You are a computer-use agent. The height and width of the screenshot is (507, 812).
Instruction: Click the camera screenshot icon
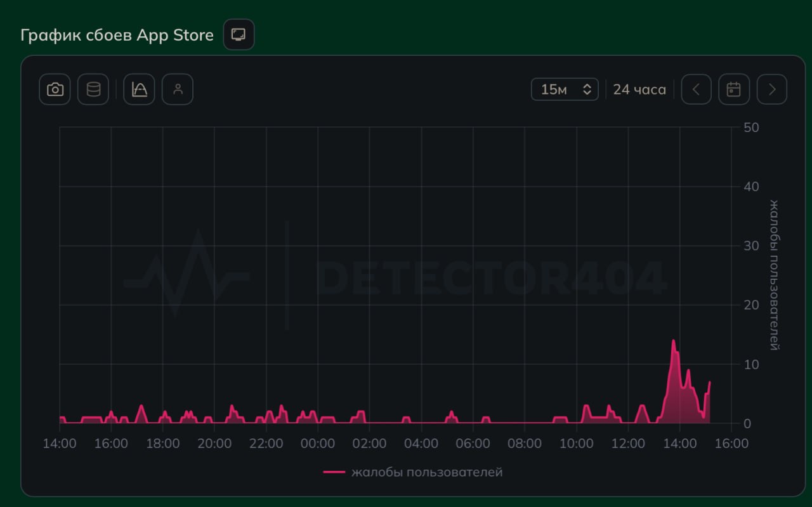coord(55,89)
